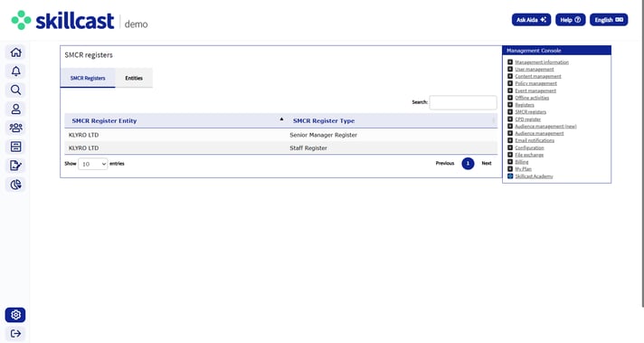Image resolution: width=644 pixels, height=343 pixels.
Task: Switch to the SMCR Registers tab
Action: pos(88,78)
